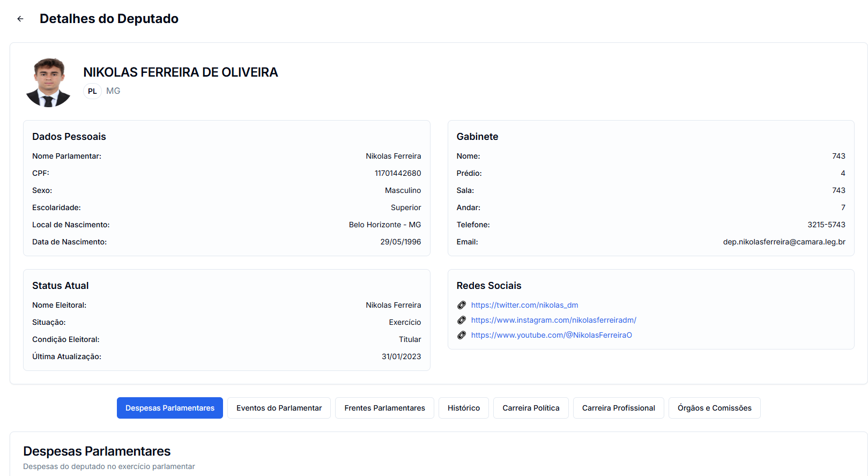This screenshot has width=868, height=476.
Task: Click the link icon beside Instagram URL
Action: (x=462, y=320)
